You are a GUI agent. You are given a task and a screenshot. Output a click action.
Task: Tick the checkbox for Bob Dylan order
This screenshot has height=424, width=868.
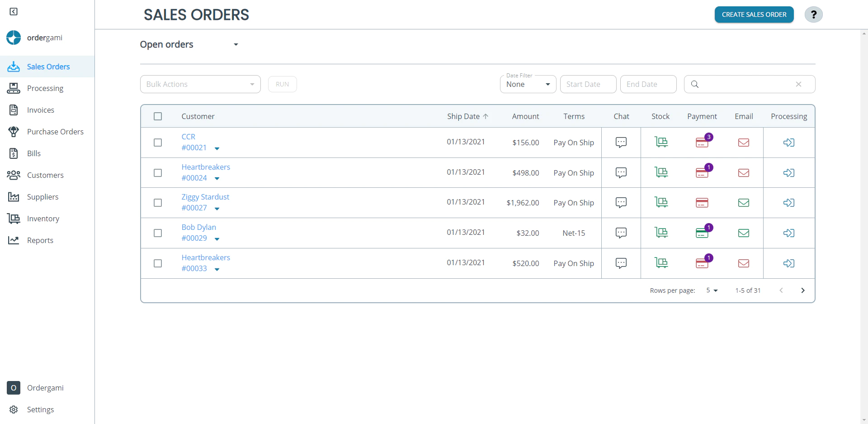158,233
